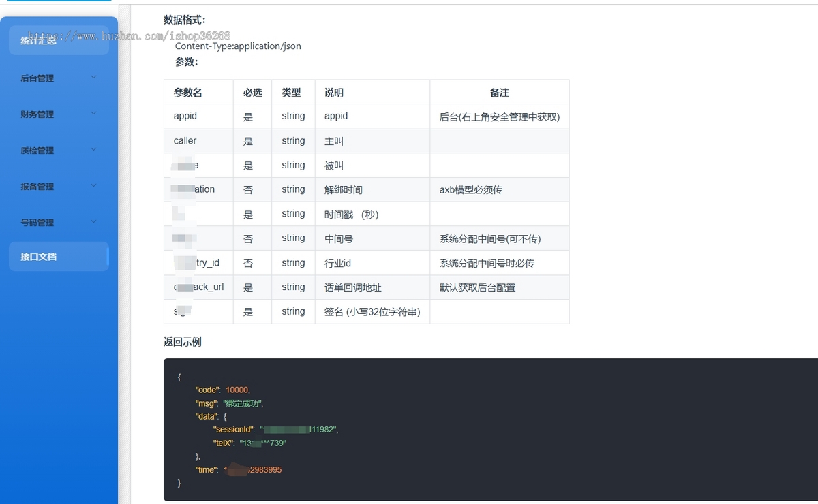Select the caller parameter name cell

click(198, 141)
